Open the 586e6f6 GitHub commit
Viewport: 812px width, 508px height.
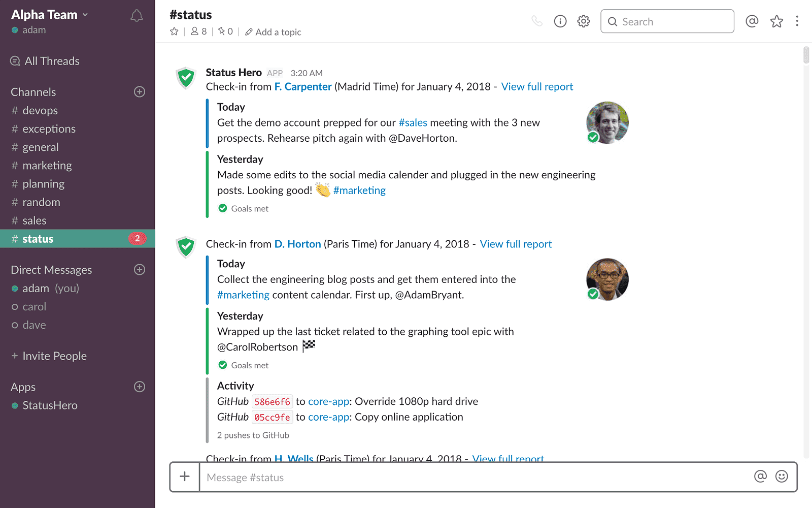click(272, 401)
